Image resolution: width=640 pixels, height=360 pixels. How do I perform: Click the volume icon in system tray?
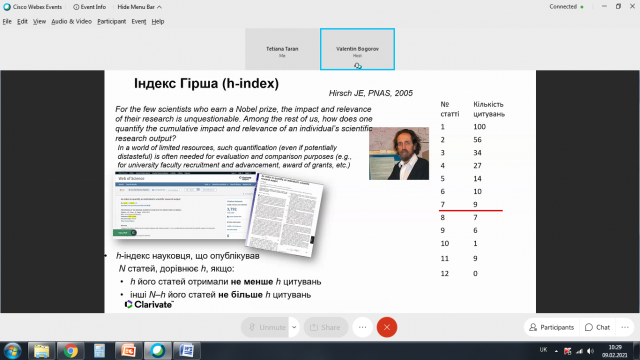point(590,351)
